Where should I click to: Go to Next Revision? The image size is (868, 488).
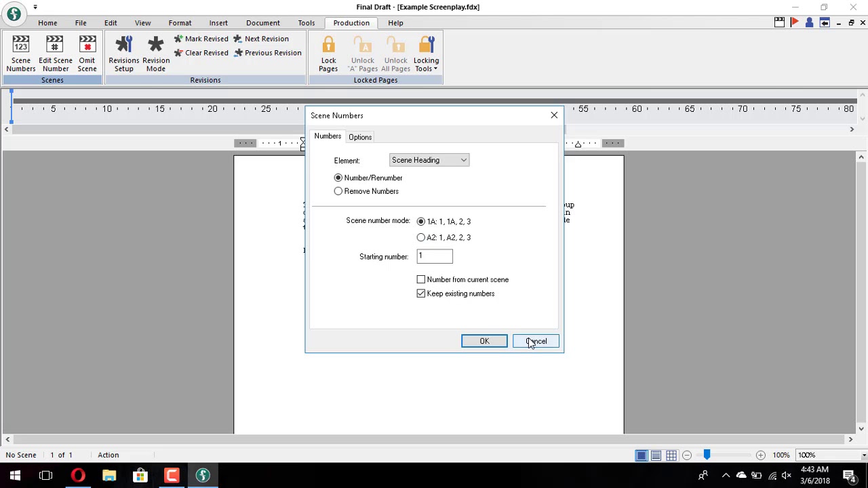(261, 39)
